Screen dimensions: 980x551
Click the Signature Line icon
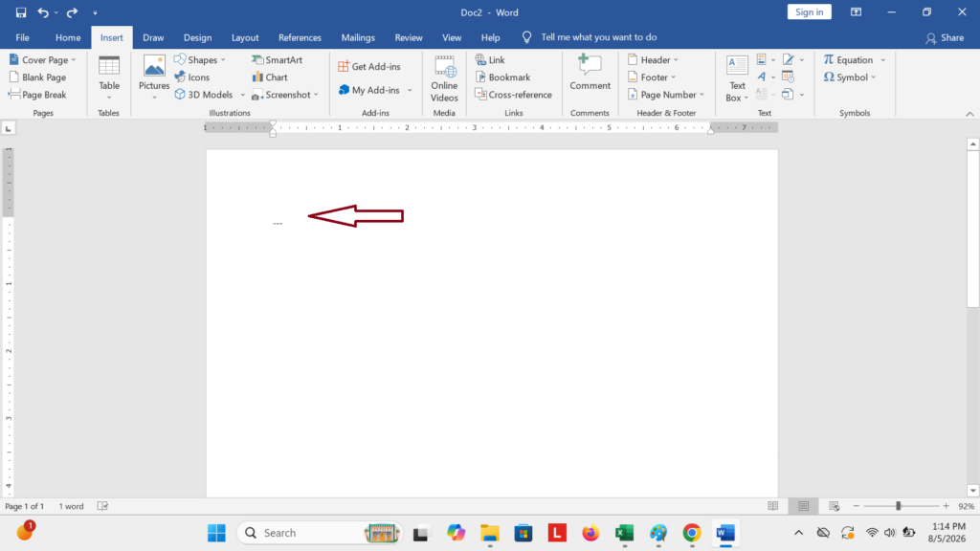pos(789,60)
